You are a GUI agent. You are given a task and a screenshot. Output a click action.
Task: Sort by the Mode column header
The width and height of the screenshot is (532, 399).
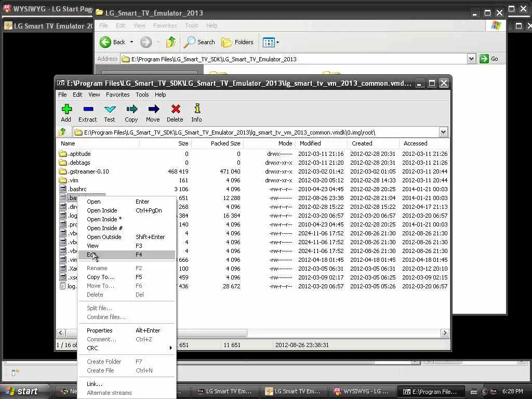(x=270, y=143)
